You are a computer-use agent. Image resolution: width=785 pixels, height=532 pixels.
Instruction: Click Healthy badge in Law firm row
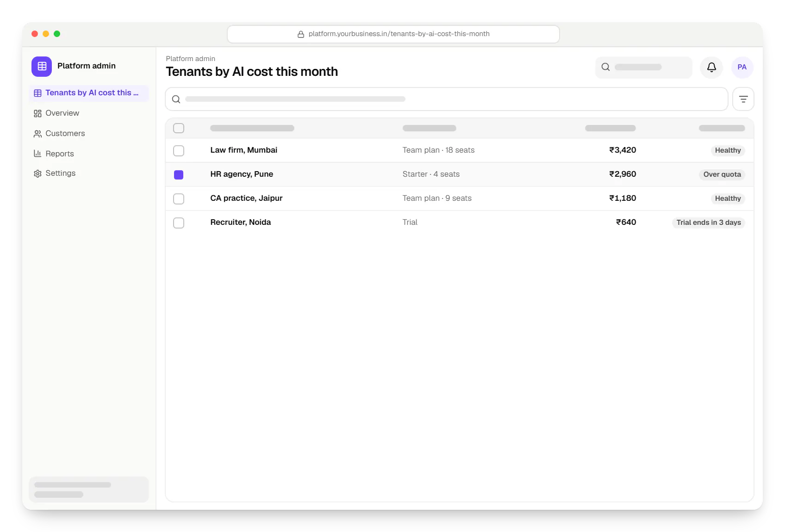728,150
